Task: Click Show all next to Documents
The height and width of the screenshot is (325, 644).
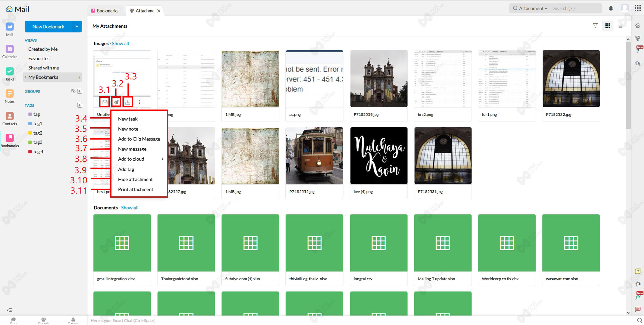Action: [130, 208]
